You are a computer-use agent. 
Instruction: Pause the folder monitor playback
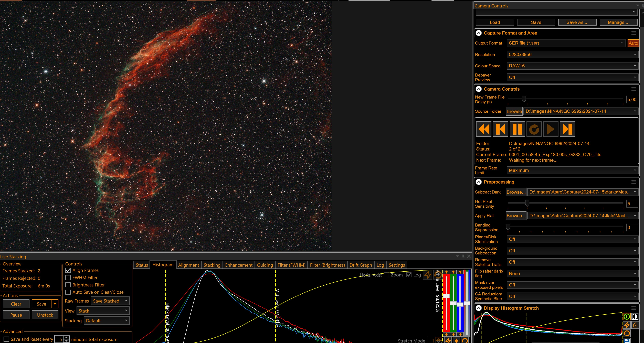(517, 129)
